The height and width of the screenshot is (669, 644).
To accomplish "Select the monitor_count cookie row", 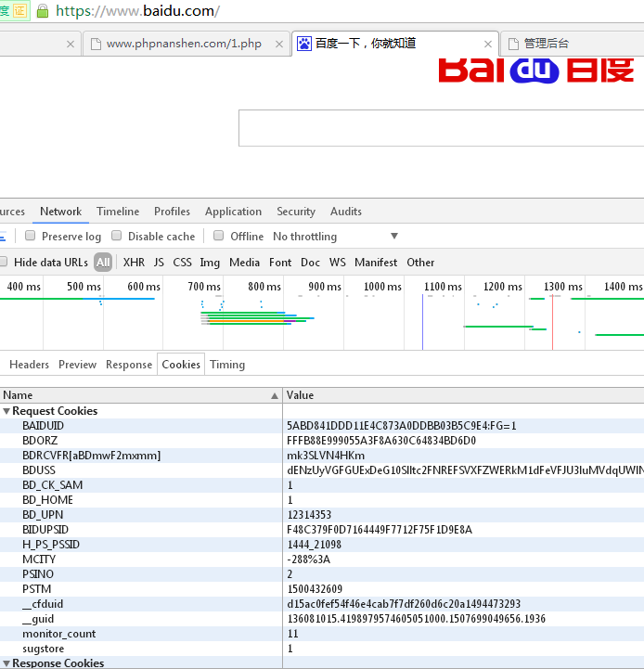I will click(x=322, y=634).
